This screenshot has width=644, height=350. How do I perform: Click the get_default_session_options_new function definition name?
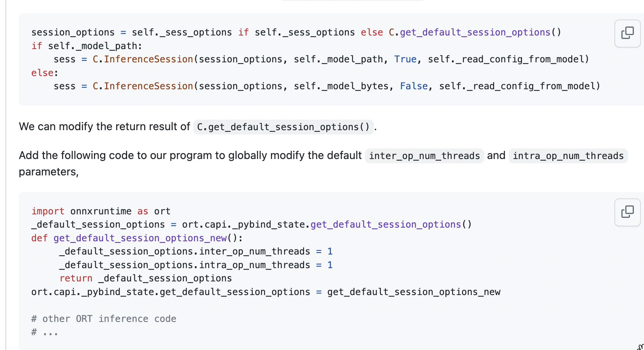[140, 238]
